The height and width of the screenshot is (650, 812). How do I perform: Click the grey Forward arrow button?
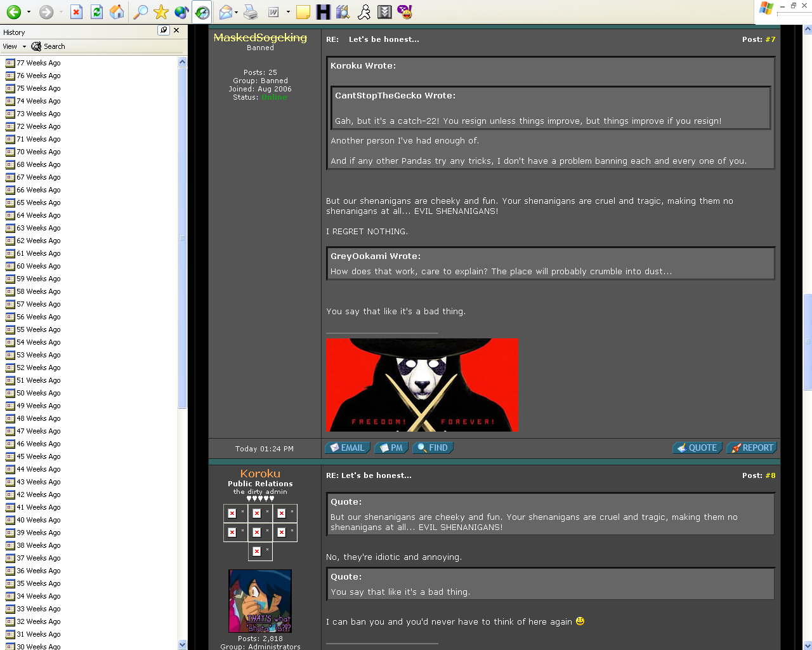[x=46, y=12]
